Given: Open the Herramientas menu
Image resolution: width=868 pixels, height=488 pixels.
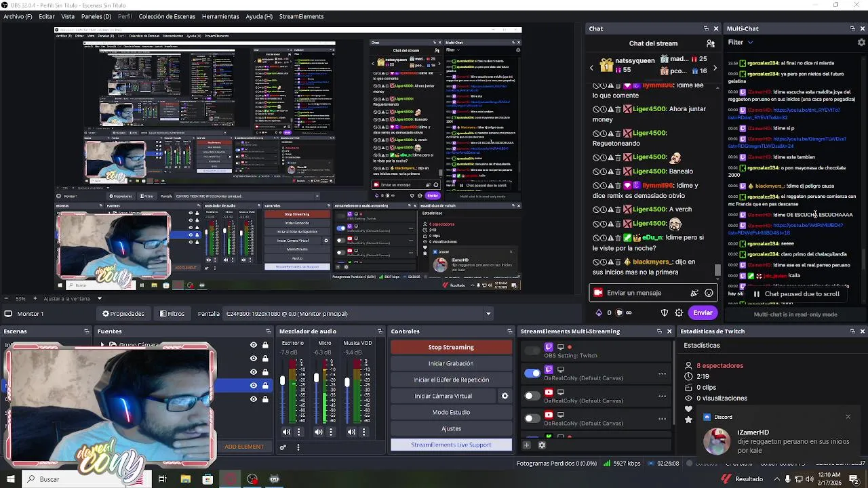Looking at the screenshot, I should (x=220, y=16).
